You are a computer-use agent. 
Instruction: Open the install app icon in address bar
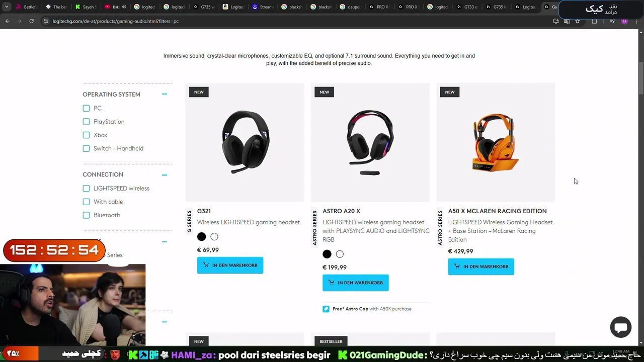[x=556, y=21]
